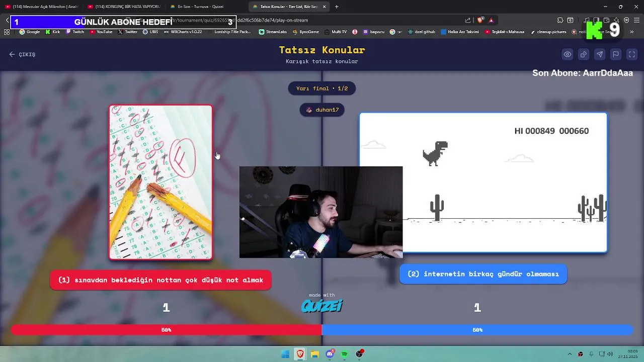Click the red 50% vote bar
644x362 pixels.
click(x=167, y=330)
